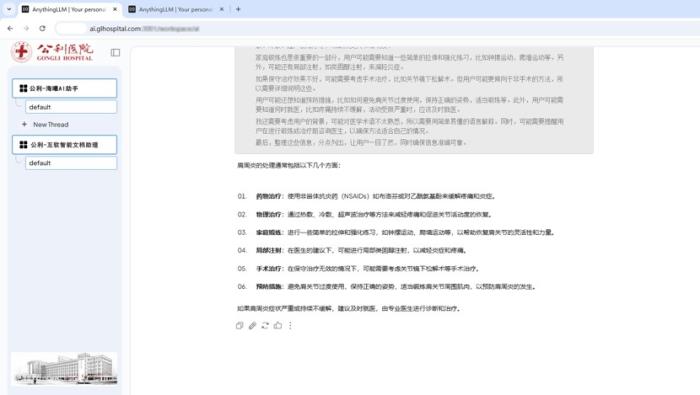The image size is (700, 395).
Task: Edit the response with the pencil icon
Action: tap(252, 325)
